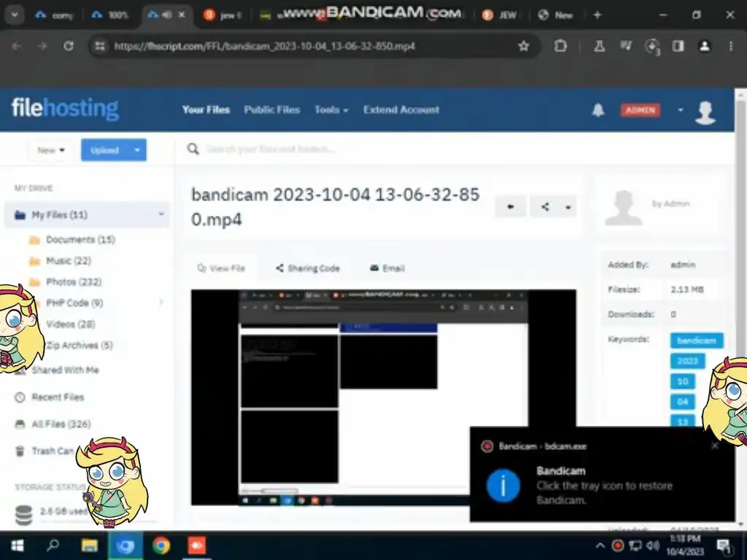The width and height of the screenshot is (747, 560).
Task: Open the share options dropdown caret
Action: tap(568, 206)
